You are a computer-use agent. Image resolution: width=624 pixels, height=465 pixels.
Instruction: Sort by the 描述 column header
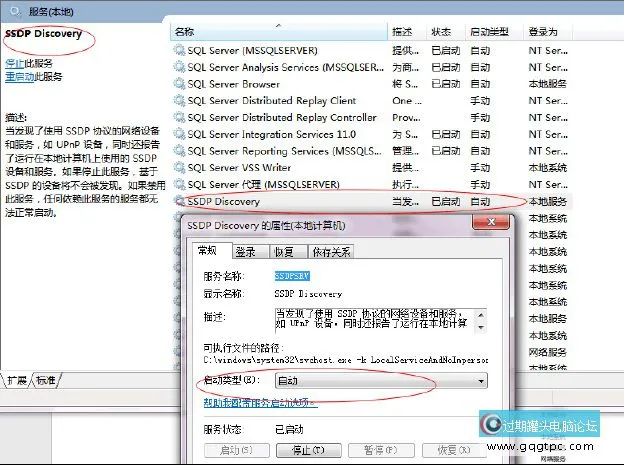(406, 32)
